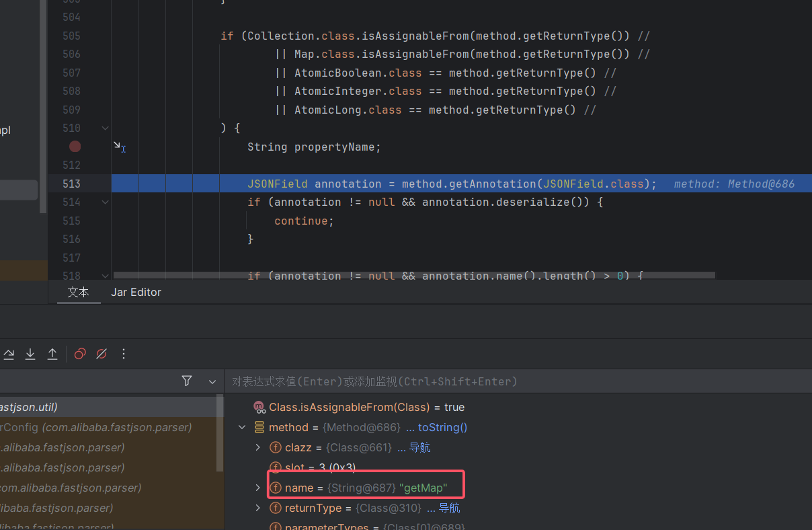This screenshot has width=812, height=530.
Task: Click the Step Out arrow icon
Action: [x=52, y=354]
